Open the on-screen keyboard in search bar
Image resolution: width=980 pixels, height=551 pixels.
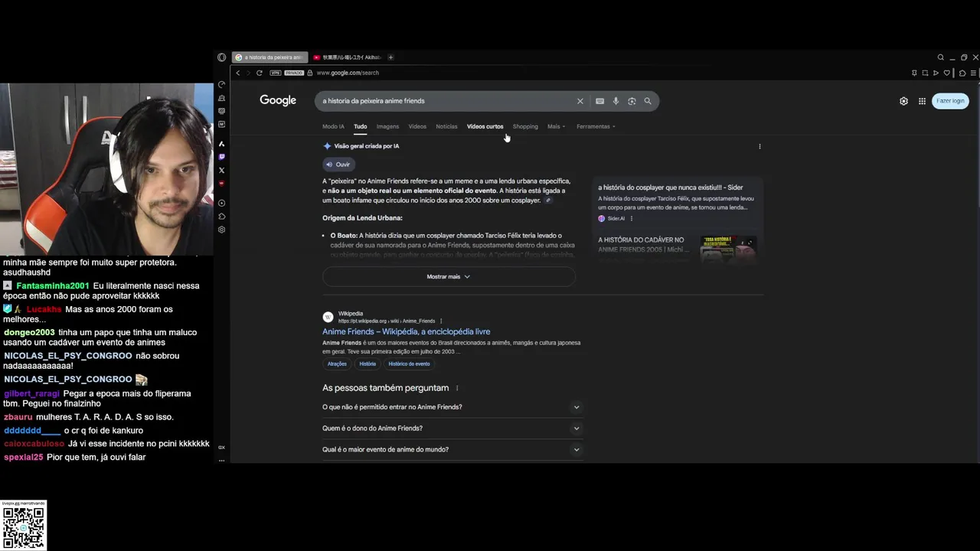pyautogui.click(x=599, y=101)
